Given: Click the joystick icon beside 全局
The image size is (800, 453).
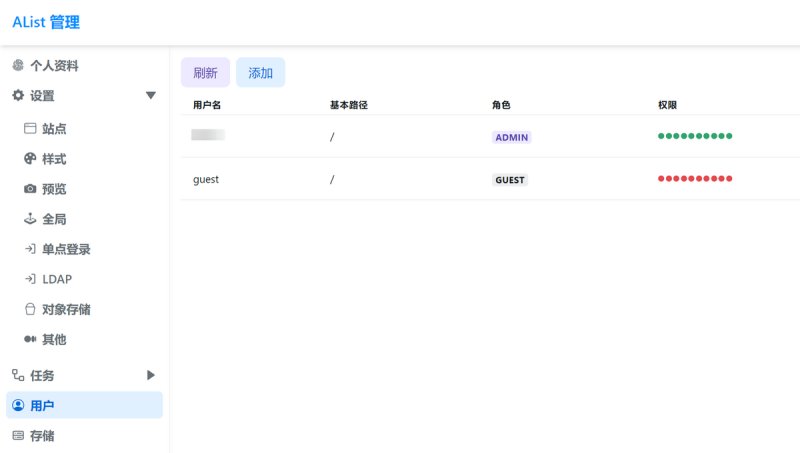Looking at the screenshot, I should pos(30,219).
